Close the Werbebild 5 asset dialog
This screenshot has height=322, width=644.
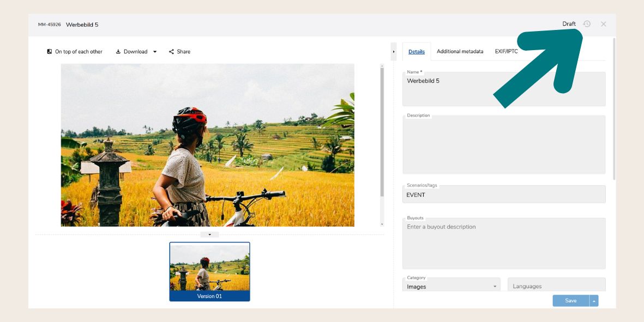[603, 24]
